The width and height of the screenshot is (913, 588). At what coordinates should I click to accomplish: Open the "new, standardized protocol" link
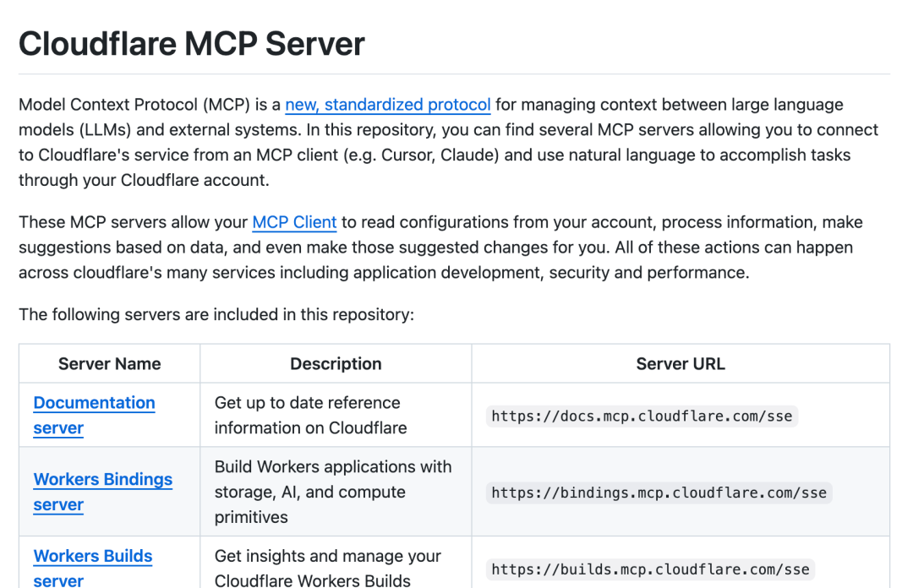click(x=387, y=105)
